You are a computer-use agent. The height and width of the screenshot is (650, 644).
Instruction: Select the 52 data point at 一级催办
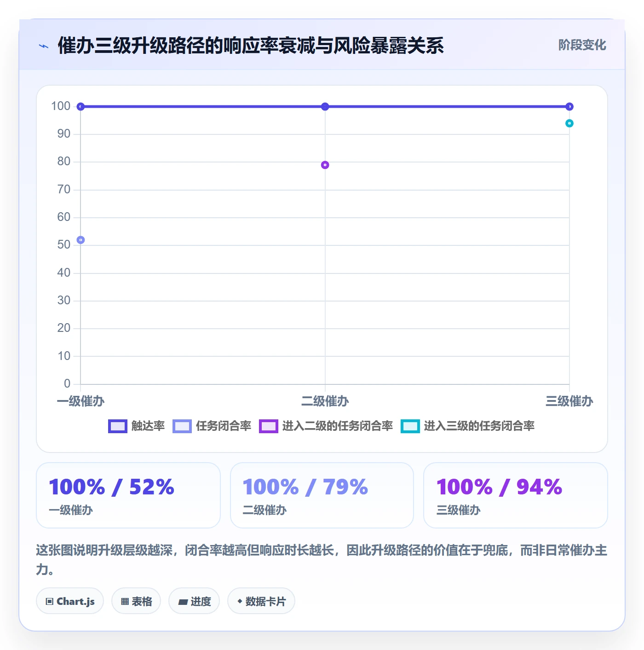tap(80, 240)
